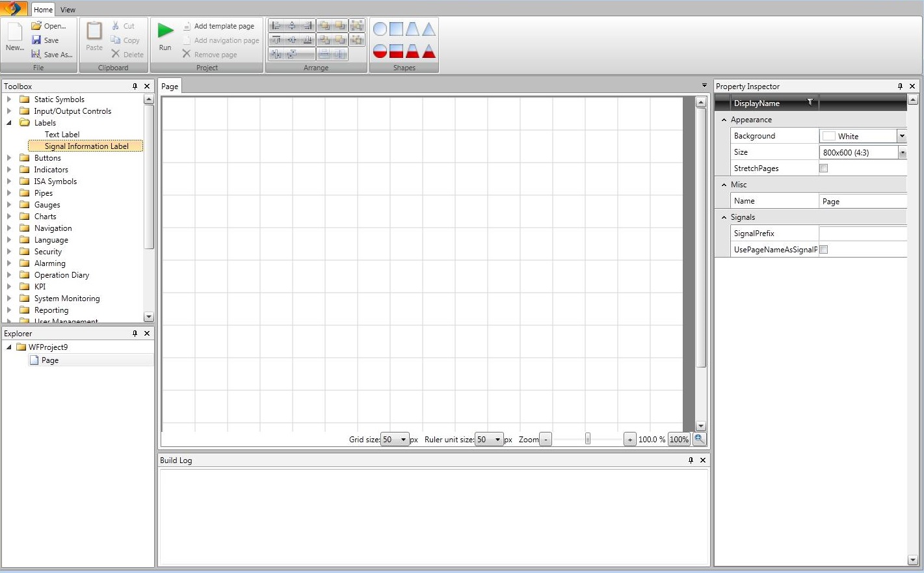Click the New file icon
The width and height of the screenshot is (924, 573).
coord(14,33)
